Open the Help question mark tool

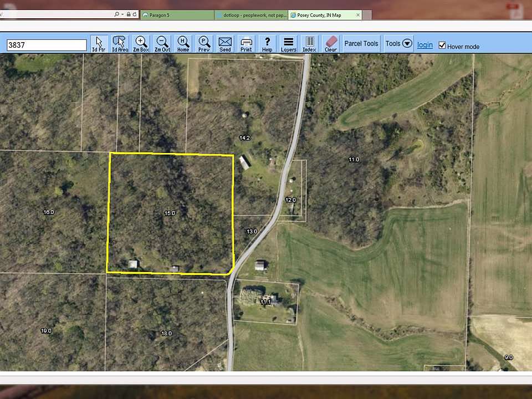click(267, 44)
